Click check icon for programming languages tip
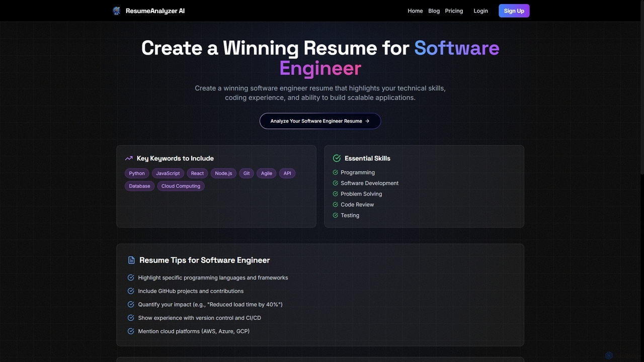This screenshot has height=362, width=644. pyautogui.click(x=131, y=278)
